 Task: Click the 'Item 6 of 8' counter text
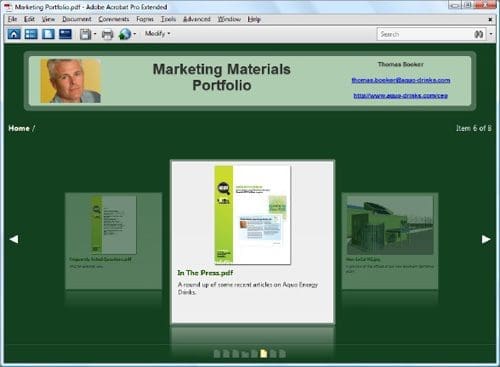coord(473,128)
